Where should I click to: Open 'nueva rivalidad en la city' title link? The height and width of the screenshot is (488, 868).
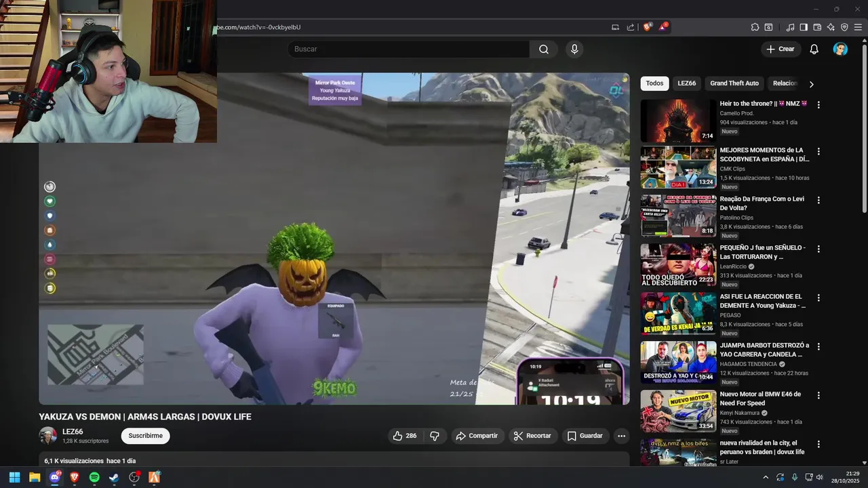point(762,447)
